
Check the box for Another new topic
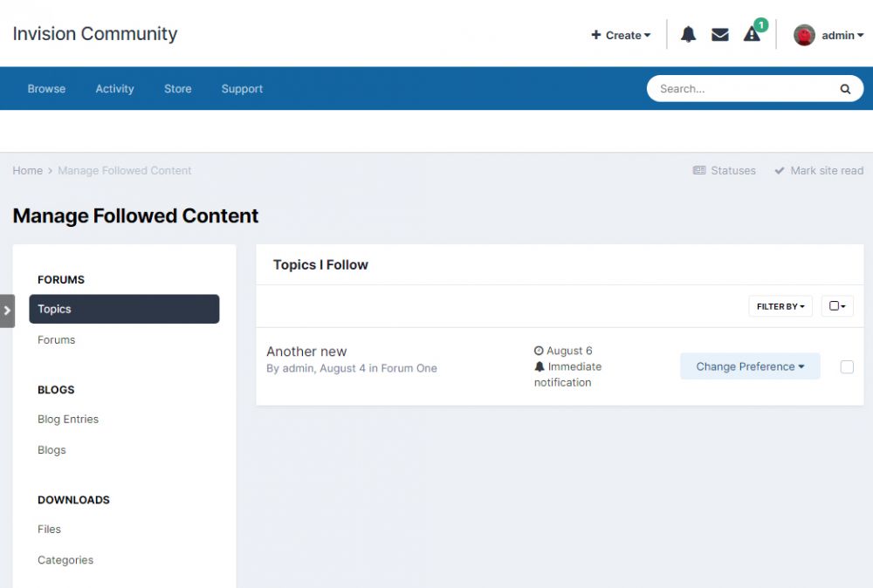click(x=846, y=367)
